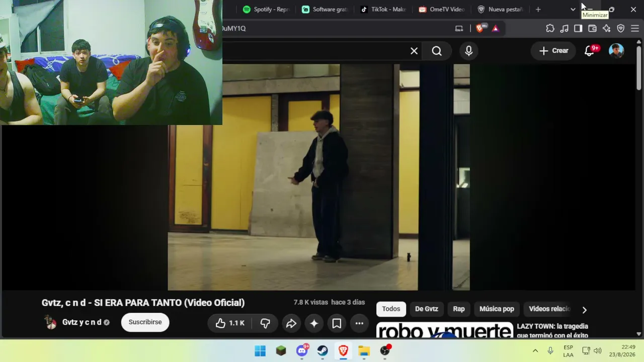Toggle the browser sidebar panel
644x362 pixels.
[578, 29]
